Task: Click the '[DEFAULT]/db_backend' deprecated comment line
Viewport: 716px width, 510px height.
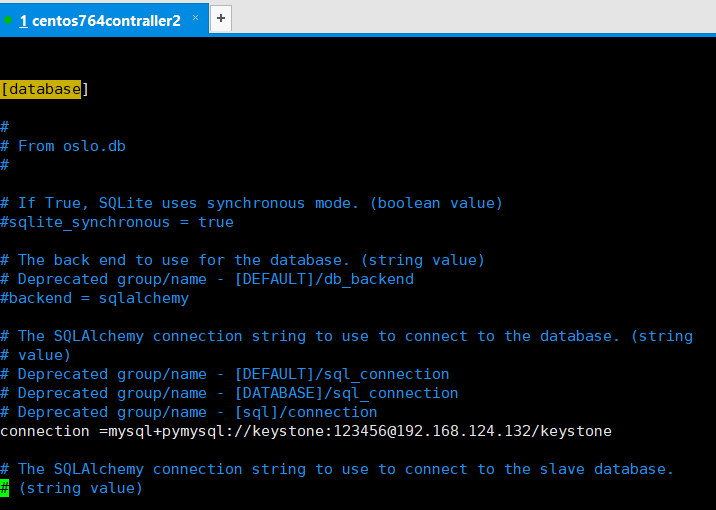Action: 207,279
